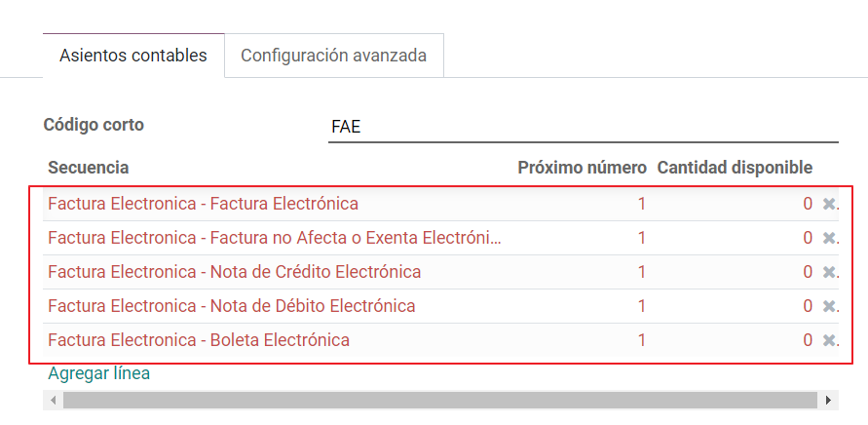Sort by the Cantidad disponible column header
Screen dimensions: 868x425
coord(735,168)
